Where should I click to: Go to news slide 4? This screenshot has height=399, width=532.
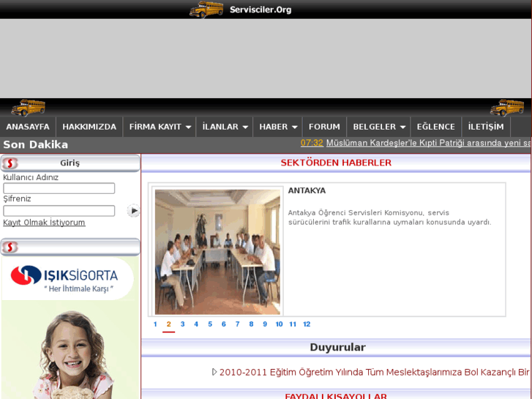[x=196, y=324]
